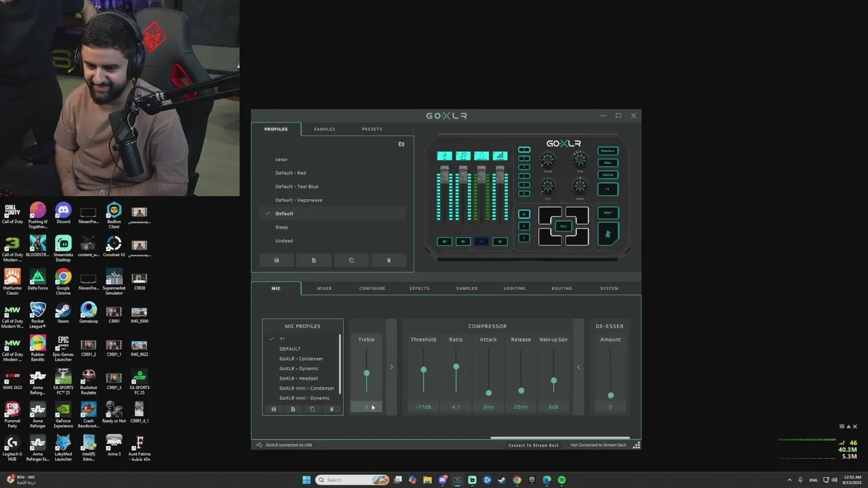The height and width of the screenshot is (488, 868).
Task: Select sampler bank C button
Action: click(x=524, y=238)
